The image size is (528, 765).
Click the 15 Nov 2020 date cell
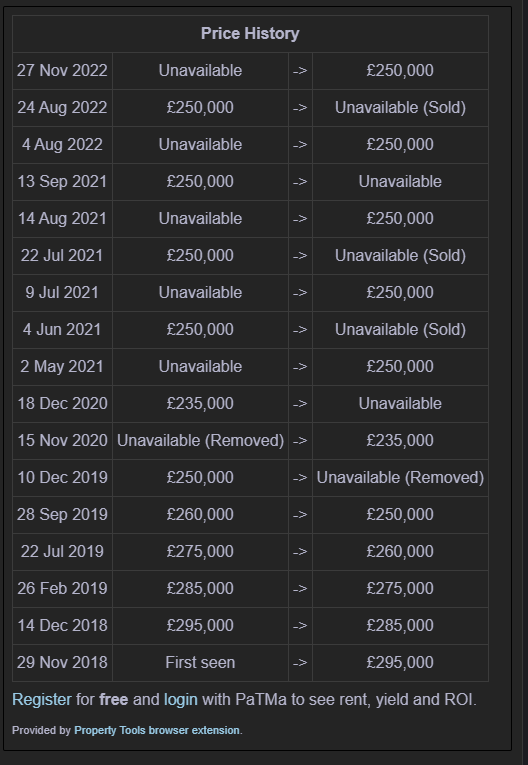(x=62, y=441)
